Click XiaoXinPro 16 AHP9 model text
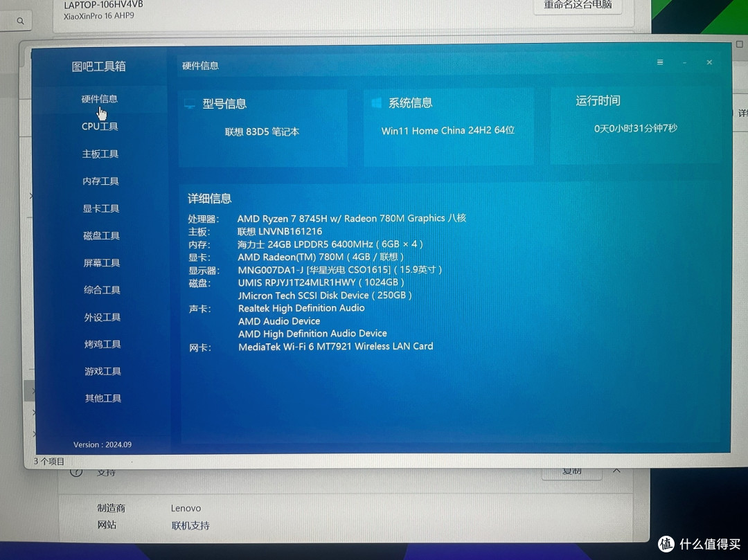The width and height of the screenshot is (748, 560). tap(99, 16)
